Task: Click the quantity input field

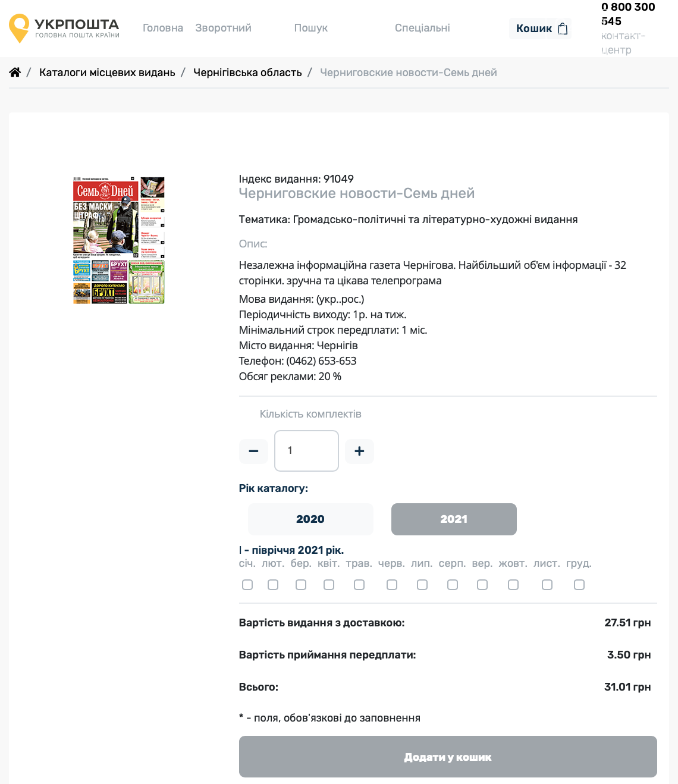Action: (x=306, y=451)
